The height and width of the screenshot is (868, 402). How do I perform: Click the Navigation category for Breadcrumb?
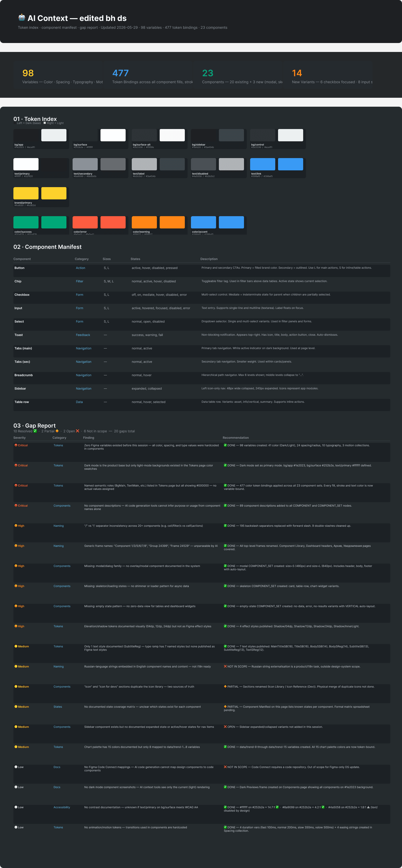click(83, 375)
